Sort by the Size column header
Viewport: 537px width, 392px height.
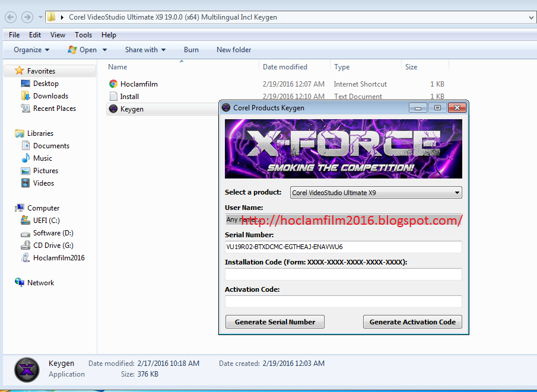411,67
